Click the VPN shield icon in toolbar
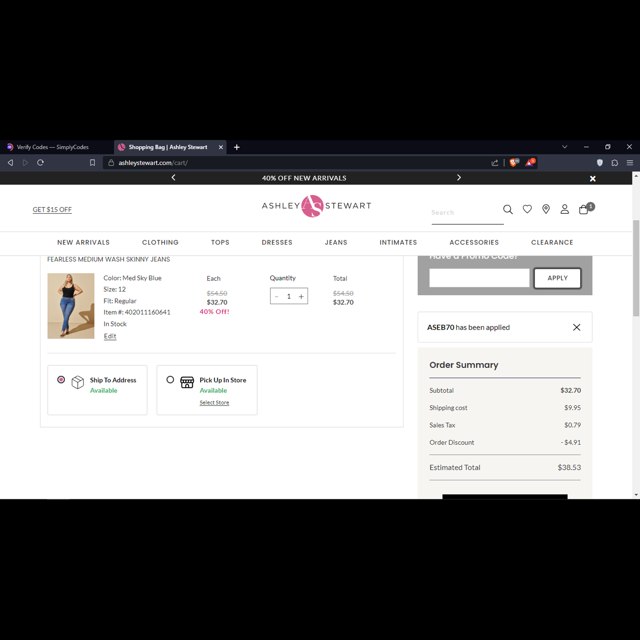 600,163
